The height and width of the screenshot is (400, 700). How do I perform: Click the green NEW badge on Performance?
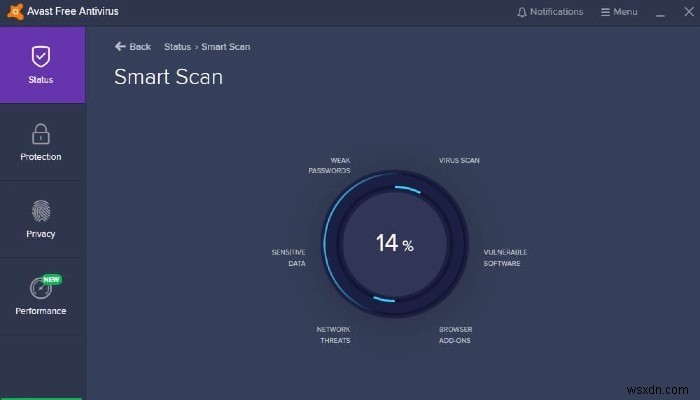point(51,279)
